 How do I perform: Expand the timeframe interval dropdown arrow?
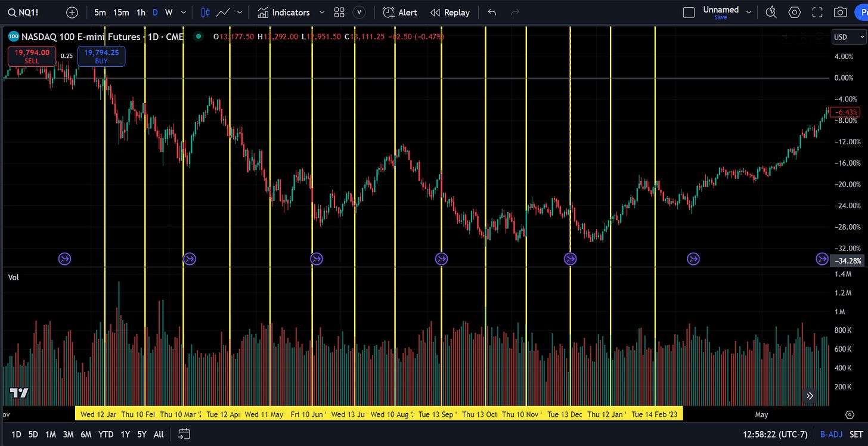pyautogui.click(x=184, y=12)
